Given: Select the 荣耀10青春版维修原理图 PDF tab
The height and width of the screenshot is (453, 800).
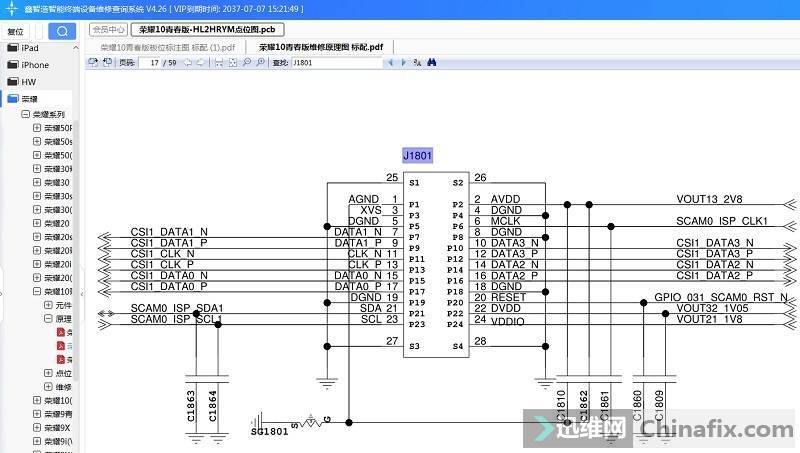Looking at the screenshot, I should [321, 47].
